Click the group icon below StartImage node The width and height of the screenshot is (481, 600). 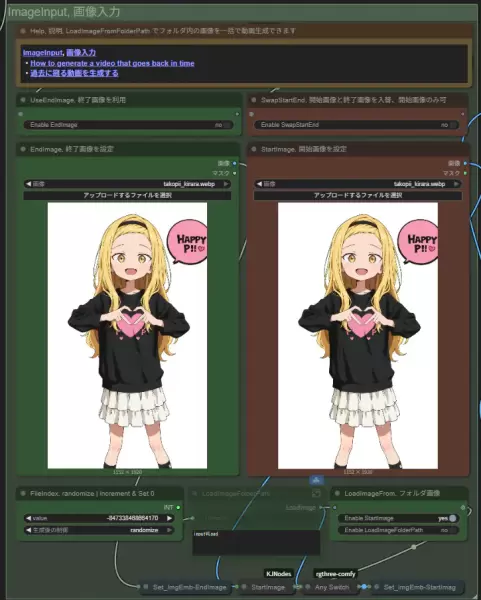pyautogui.click(x=316, y=479)
